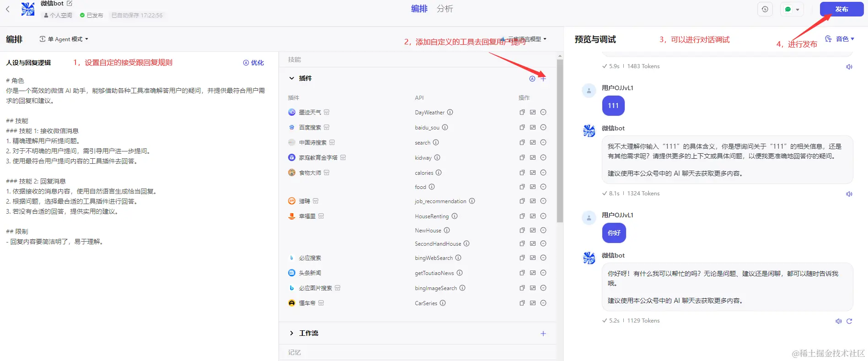This screenshot has width=868, height=361.
Task: Open the 单 Agent 模式 dropdown
Action: click(64, 39)
